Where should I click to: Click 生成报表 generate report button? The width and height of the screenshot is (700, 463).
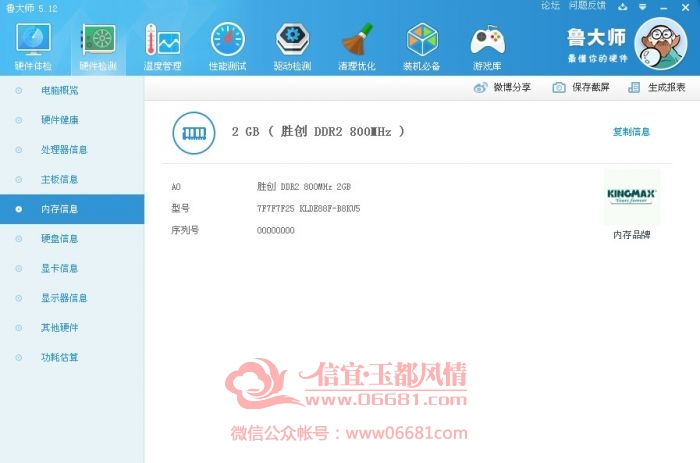[667, 88]
